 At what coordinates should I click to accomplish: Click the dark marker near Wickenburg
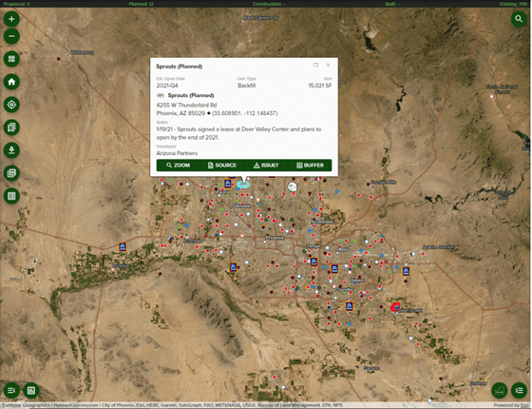(x=58, y=59)
